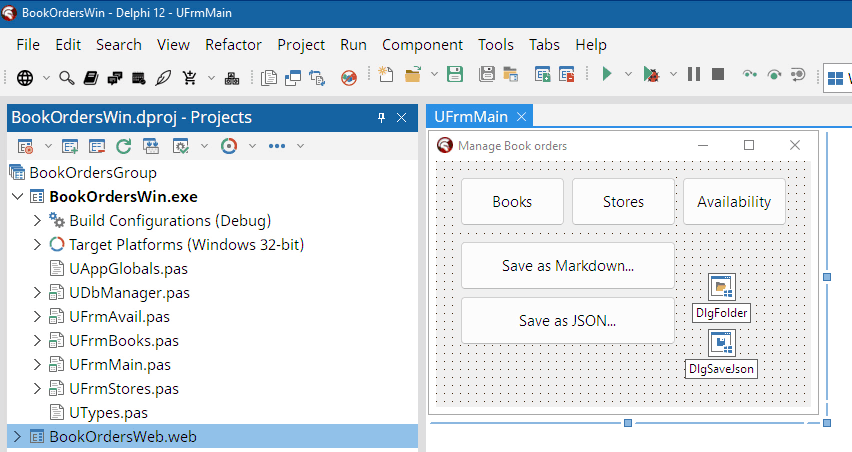This screenshot has height=452, width=852.
Task: Click the Stores button on the form
Action: [x=623, y=202]
